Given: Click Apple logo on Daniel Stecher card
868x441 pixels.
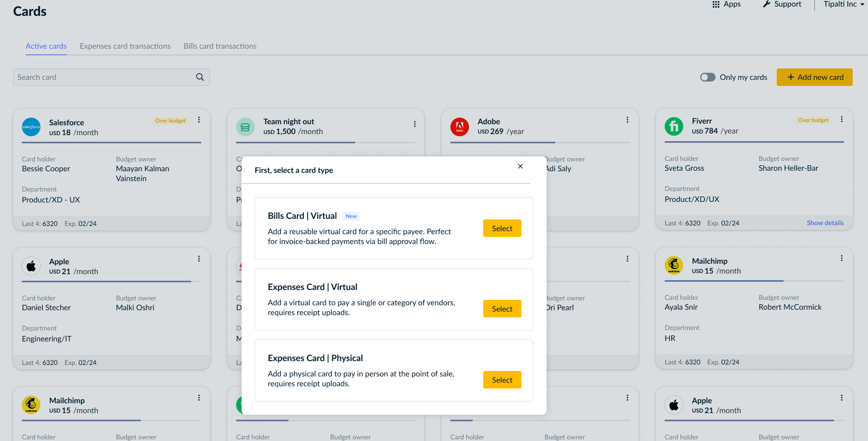Looking at the screenshot, I should pyautogui.click(x=31, y=266).
